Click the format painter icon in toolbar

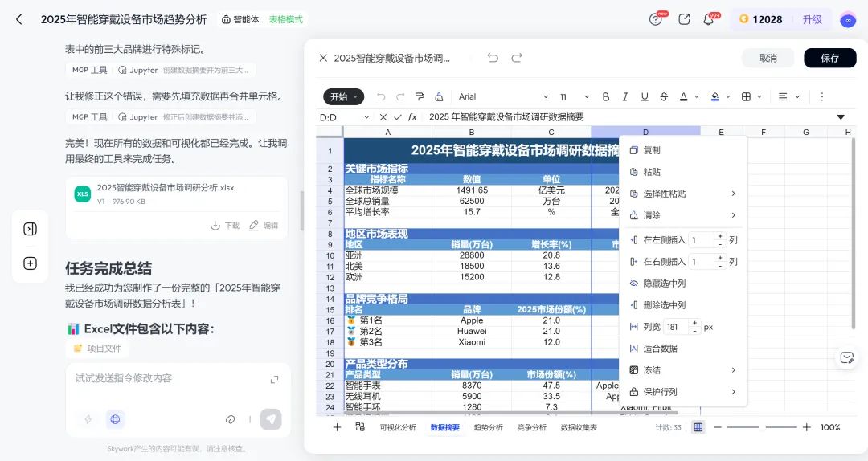click(x=420, y=96)
